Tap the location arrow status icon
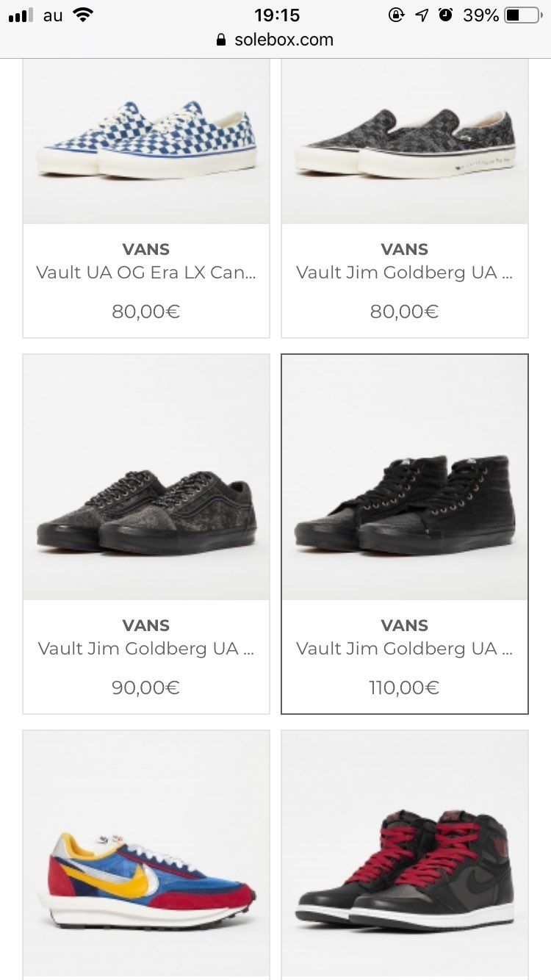The width and height of the screenshot is (551, 980). click(x=422, y=15)
